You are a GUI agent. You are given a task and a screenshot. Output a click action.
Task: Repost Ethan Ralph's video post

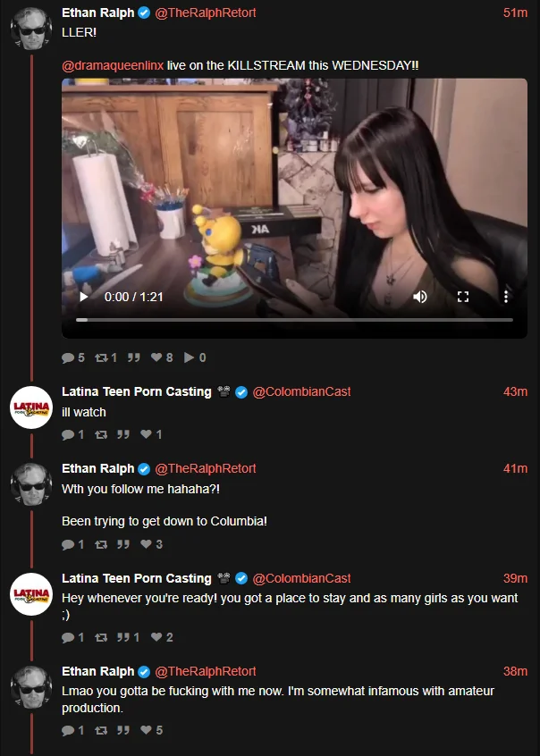point(105,357)
